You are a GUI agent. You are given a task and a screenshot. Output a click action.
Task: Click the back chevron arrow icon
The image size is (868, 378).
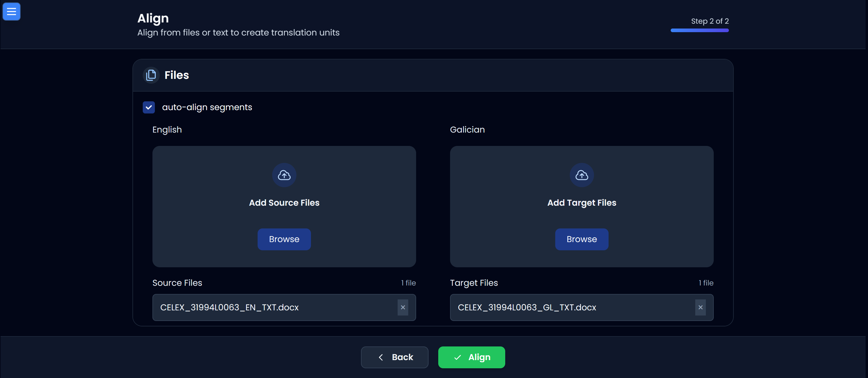pyautogui.click(x=381, y=357)
